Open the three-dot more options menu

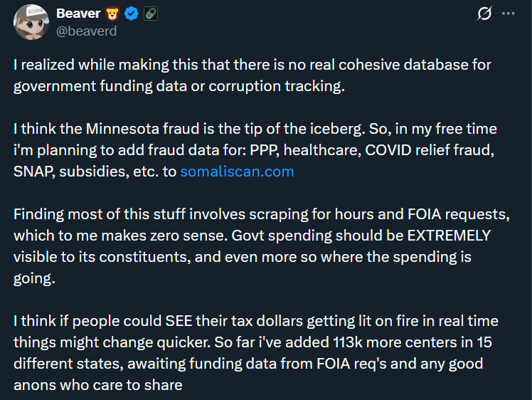click(508, 14)
